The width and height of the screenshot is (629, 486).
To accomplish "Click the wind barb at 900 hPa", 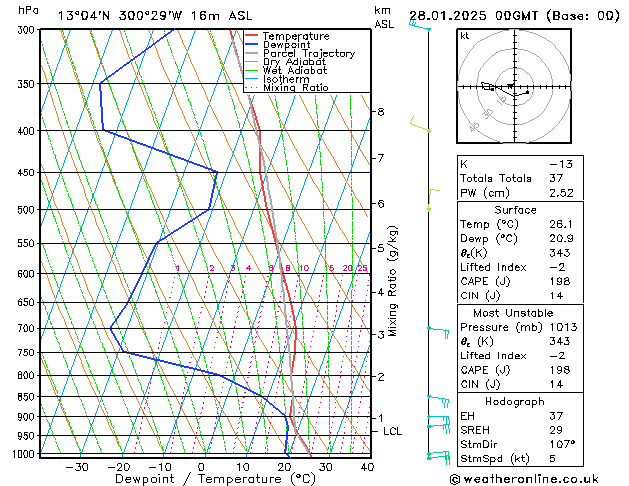I will [x=438, y=421].
